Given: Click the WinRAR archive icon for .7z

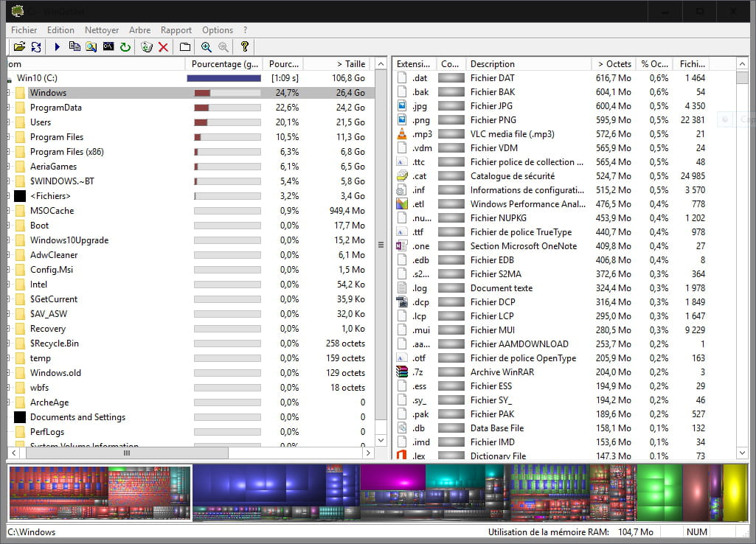Looking at the screenshot, I should click(402, 372).
